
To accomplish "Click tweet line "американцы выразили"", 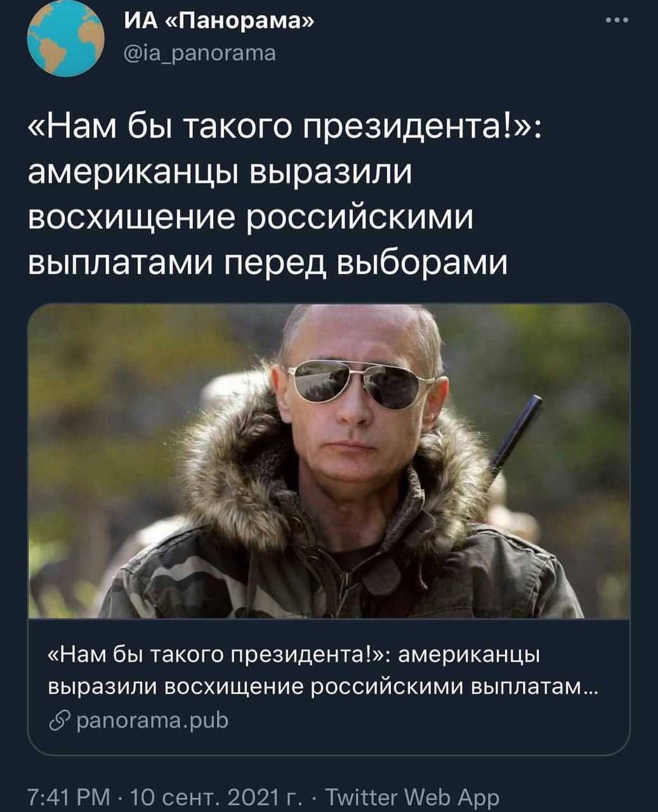I will [x=220, y=171].
